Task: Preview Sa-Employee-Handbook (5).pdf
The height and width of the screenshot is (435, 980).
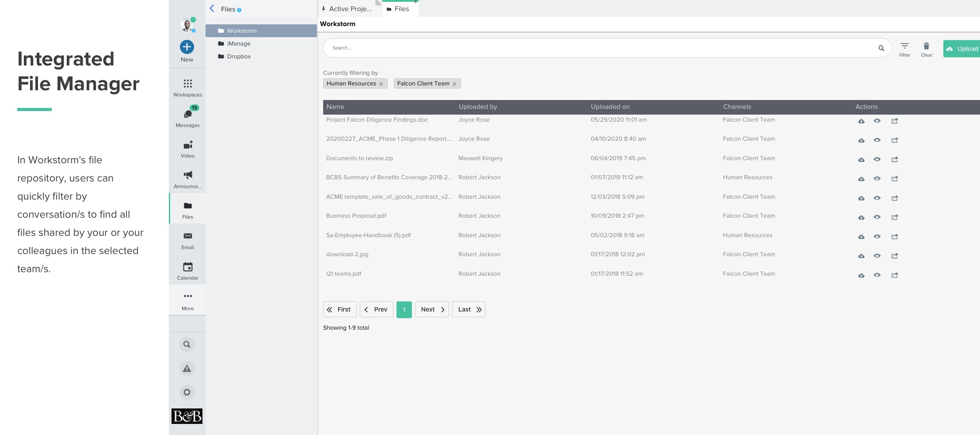Action: coord(877,236)
